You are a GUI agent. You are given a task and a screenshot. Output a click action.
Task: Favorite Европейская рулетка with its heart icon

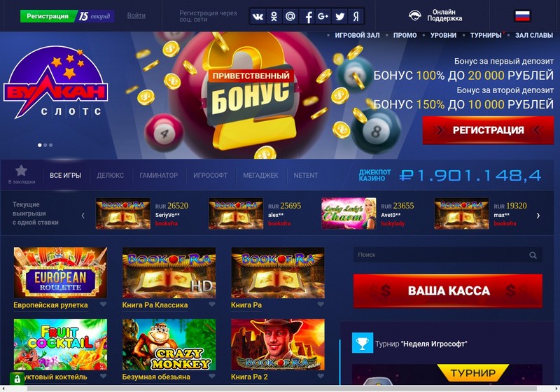point(103,304)
